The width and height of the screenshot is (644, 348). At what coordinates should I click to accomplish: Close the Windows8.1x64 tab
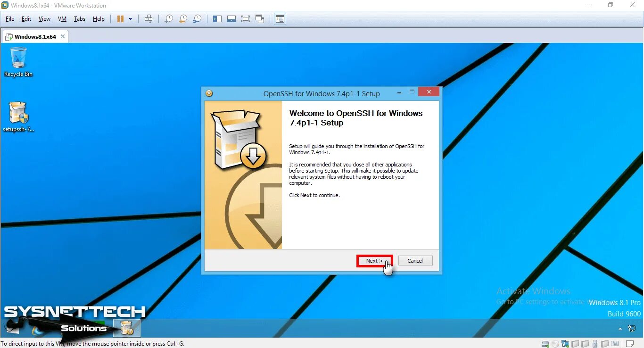coord(62,36)
